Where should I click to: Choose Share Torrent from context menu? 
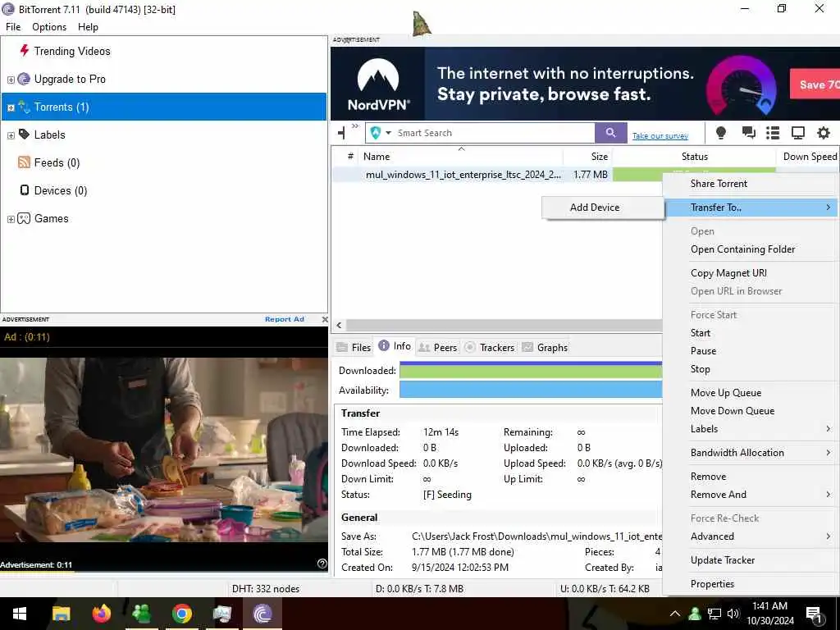751,183
